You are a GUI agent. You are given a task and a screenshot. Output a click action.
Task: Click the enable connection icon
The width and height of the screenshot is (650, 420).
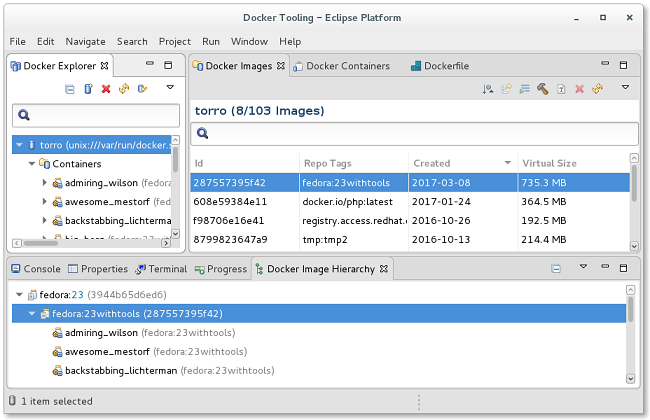tap(142, 89)
